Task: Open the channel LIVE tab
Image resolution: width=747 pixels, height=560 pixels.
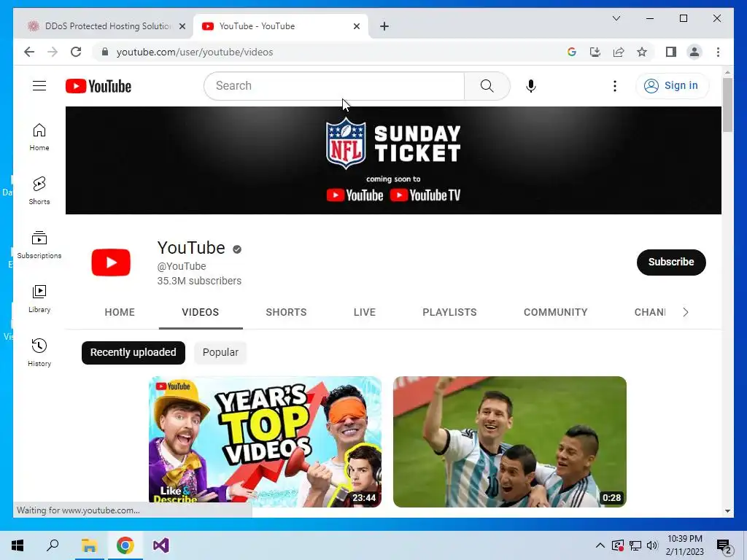Action: [x=365, y=312]
